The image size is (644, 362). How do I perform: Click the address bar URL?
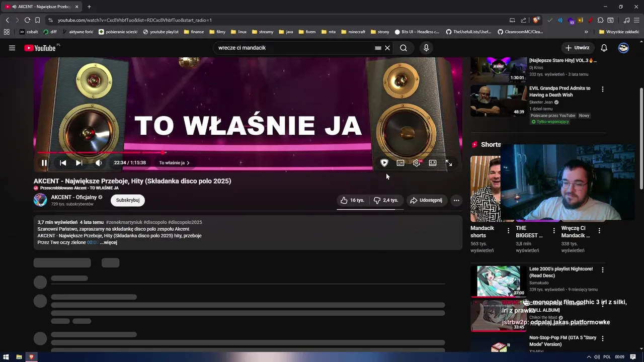(135, 20)
